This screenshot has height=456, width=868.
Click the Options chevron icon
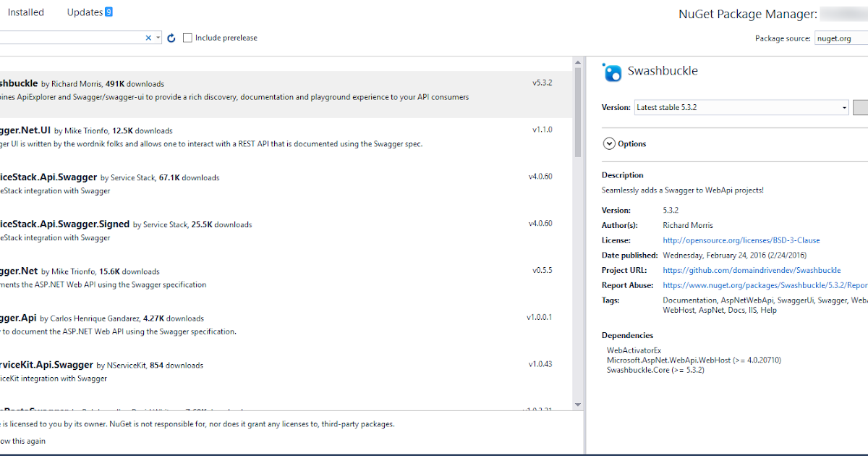point(609,143)
